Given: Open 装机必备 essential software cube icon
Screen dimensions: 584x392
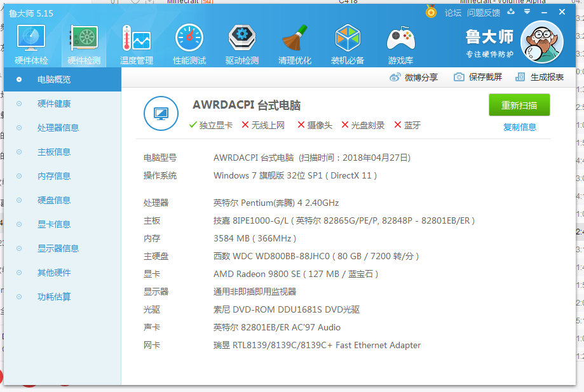Looking at the screenshot, I should [348, 44].
